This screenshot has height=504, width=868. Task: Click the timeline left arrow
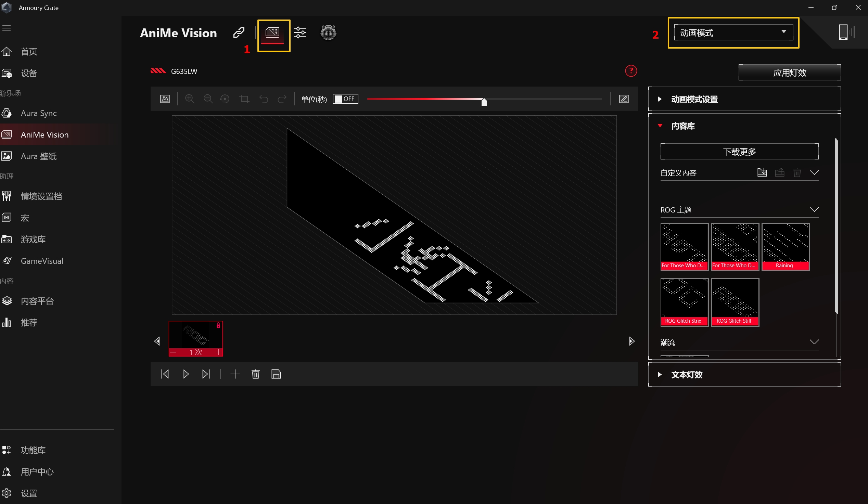157,341
